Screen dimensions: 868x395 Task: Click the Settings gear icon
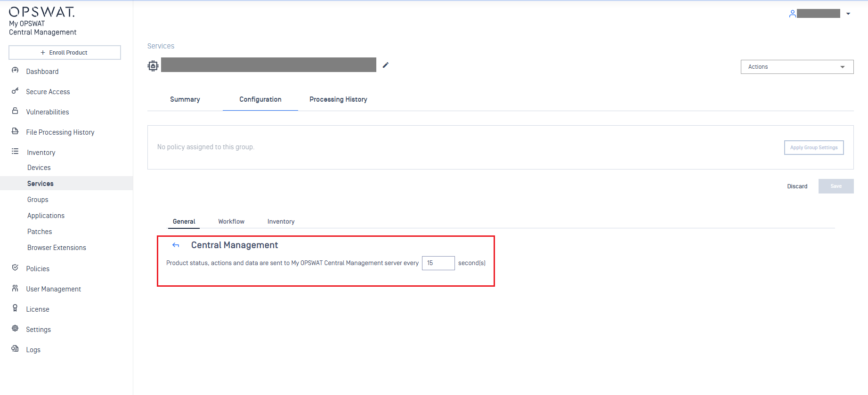pos(15,329)
